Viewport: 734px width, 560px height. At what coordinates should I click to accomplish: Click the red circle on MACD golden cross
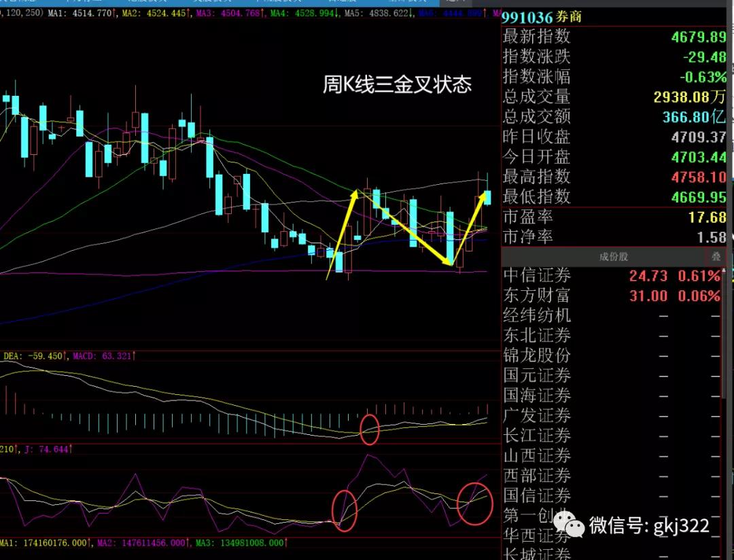[x=370, y=429]
